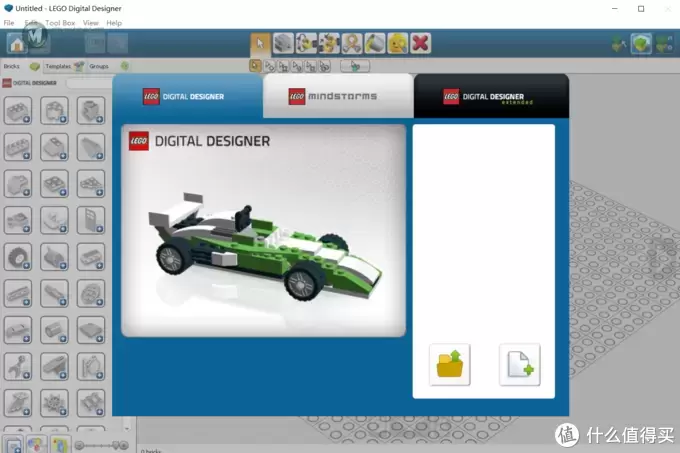Switch to the Templates palette tab
Viewport: 680px width, 453px height.
[64, 66]
